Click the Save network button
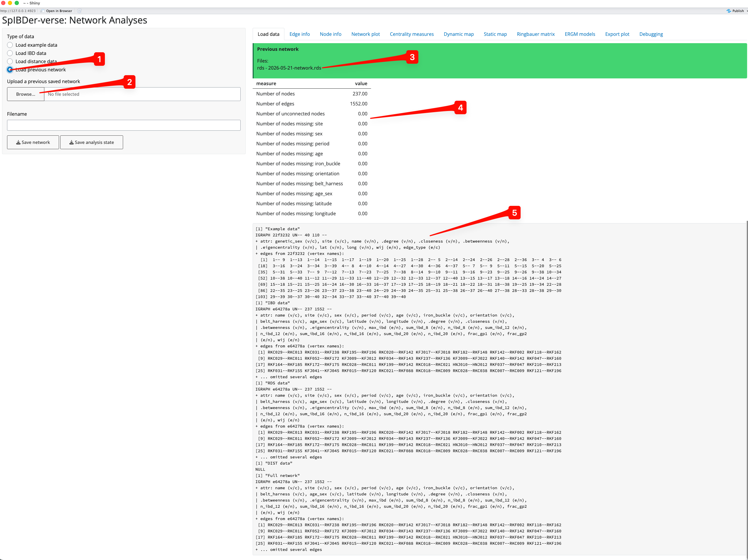748x560 pixels. (33, 142)
